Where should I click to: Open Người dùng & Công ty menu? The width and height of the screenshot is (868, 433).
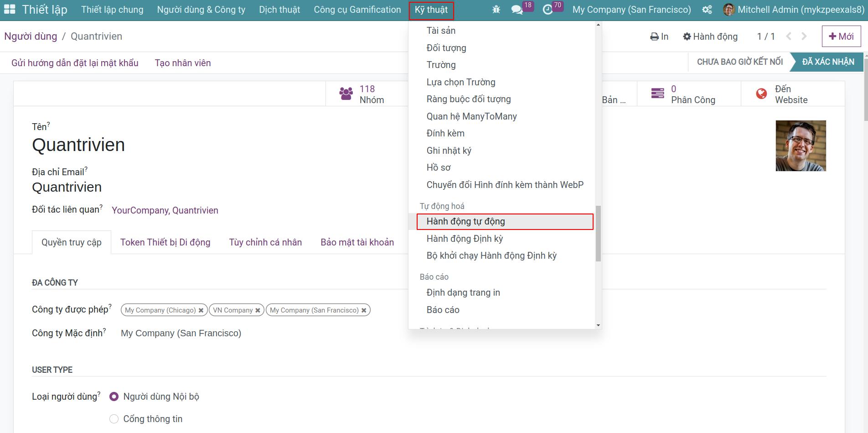(201, 10)
